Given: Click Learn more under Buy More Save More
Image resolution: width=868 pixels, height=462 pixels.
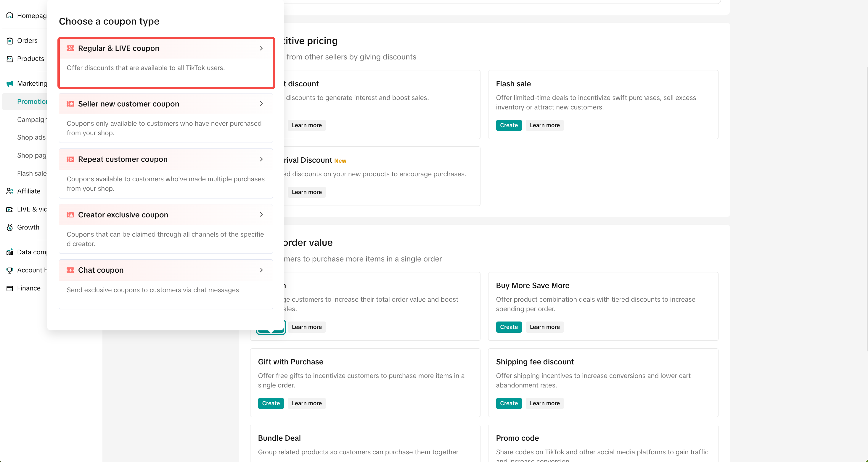Looking at the screenshot, I should (x=544, y=327).
